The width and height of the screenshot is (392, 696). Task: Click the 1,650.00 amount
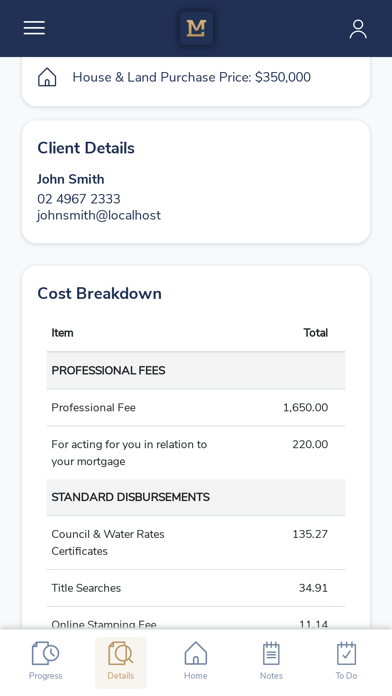305,407
